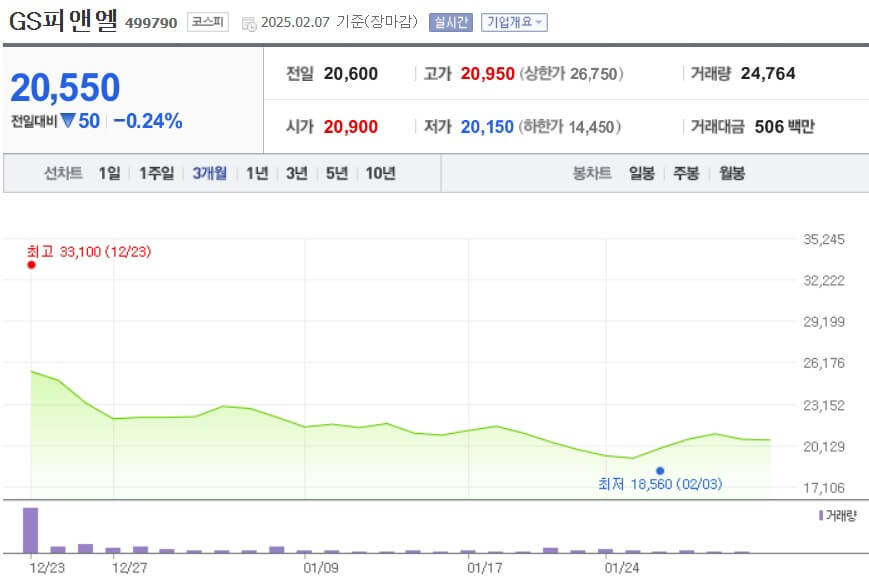Switch to 일봉 candle chart
Image resolution: width=869 pixels, height=578 pixels.
pyautogui.click(x=642, y=173)
